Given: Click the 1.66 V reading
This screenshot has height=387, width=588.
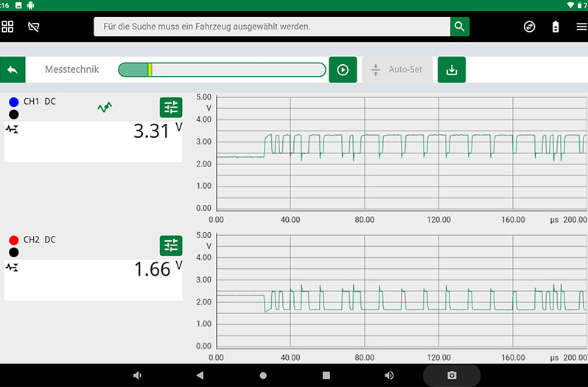Looking at the screenshot, I should tap(158, 269).
